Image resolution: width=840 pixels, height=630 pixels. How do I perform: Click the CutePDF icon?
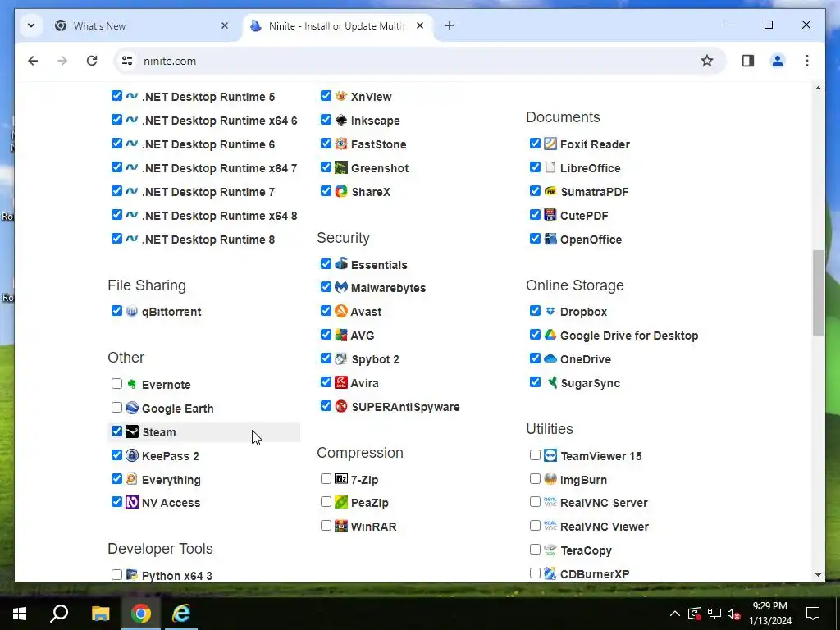point(550,215)
